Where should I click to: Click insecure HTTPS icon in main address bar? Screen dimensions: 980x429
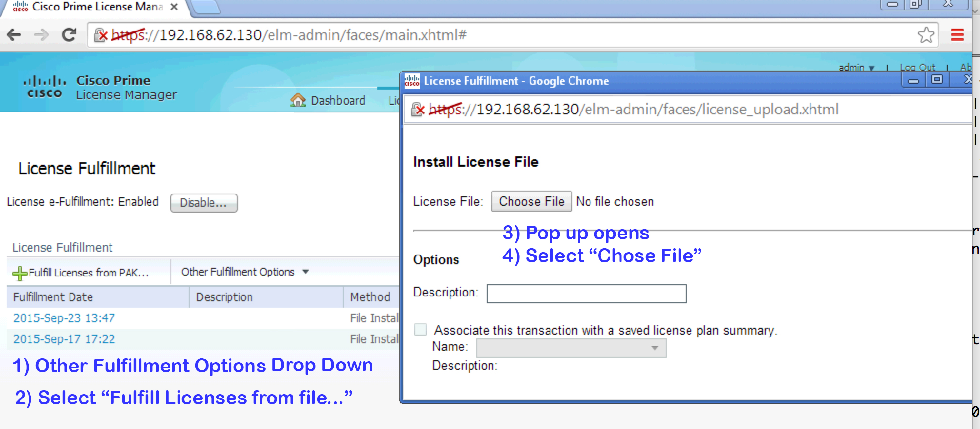100,35
